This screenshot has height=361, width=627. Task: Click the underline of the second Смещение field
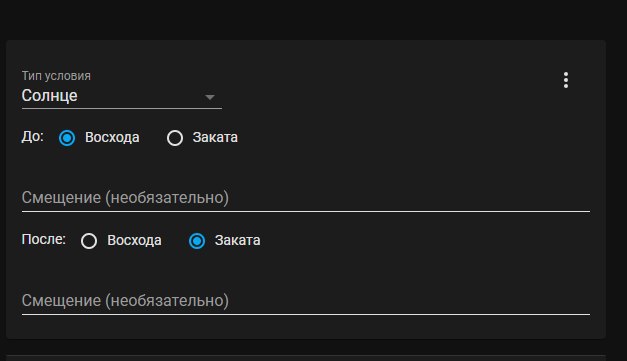pyautogui.click(x=306, y=314)
